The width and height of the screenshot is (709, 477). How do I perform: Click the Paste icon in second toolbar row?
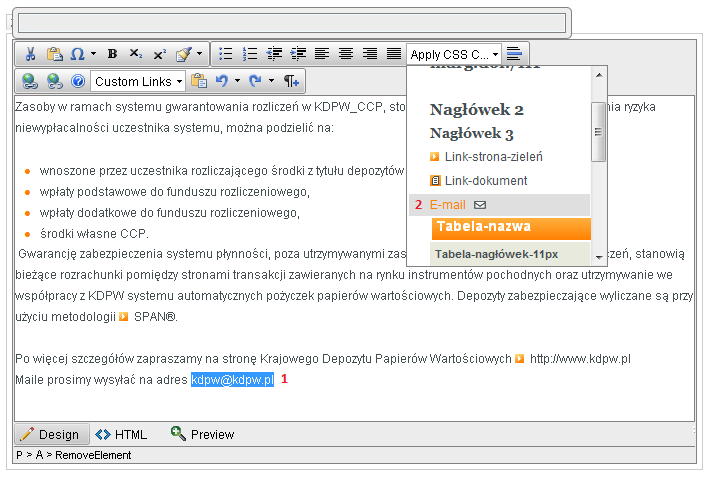199,81
